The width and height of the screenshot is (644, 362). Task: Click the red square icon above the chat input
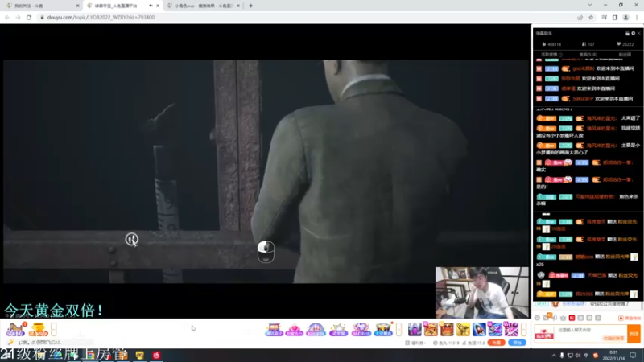[x=572, y=318]
